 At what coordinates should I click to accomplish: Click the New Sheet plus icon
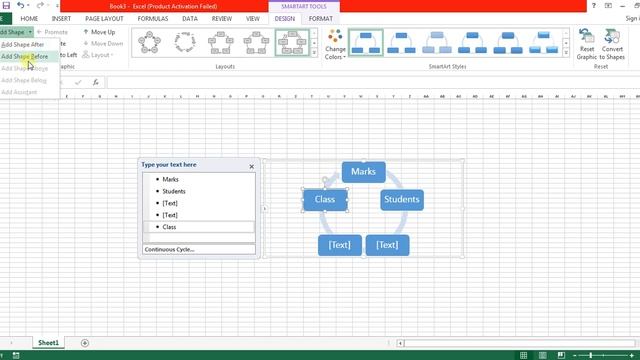point(85,343)
